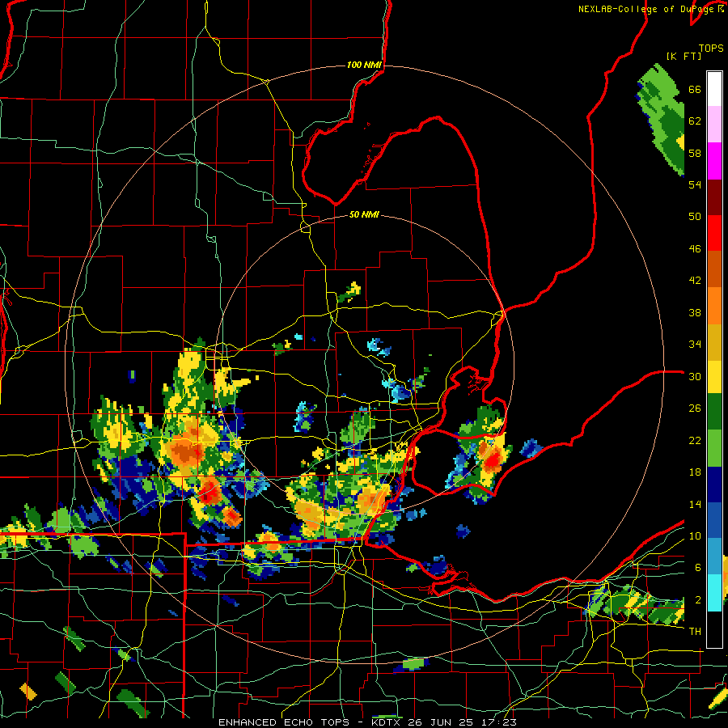Click the '14' legend value
The image size is (728, 728).
(695, 504)
